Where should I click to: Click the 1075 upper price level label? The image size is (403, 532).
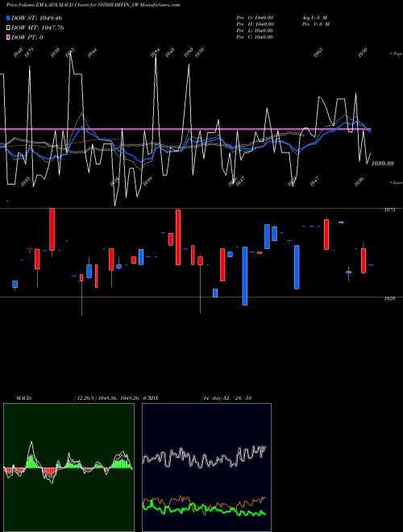coord(389,210)
